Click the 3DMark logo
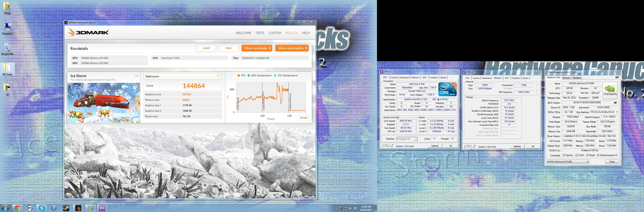The image size is (644, 212). tap(88, 32)
